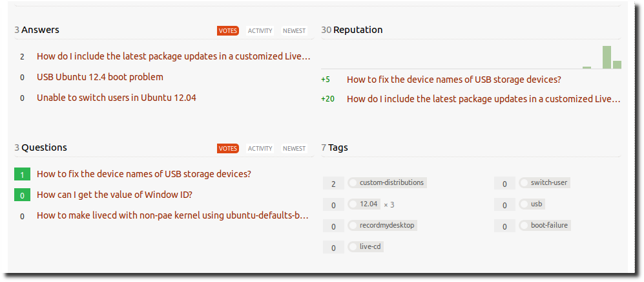This screenshot has height=282, width=644.
Task: Open the 12.04 tag
Action: coord(368,204)
